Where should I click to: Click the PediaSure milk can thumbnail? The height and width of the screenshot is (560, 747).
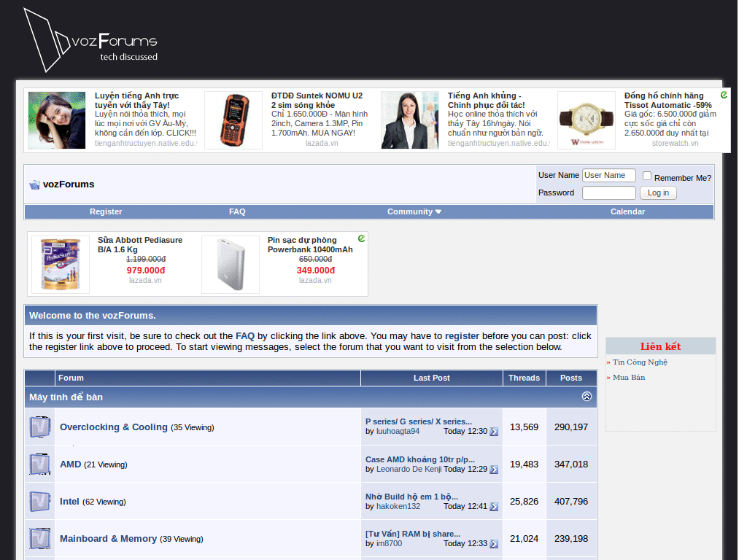(x=61, y=265)
